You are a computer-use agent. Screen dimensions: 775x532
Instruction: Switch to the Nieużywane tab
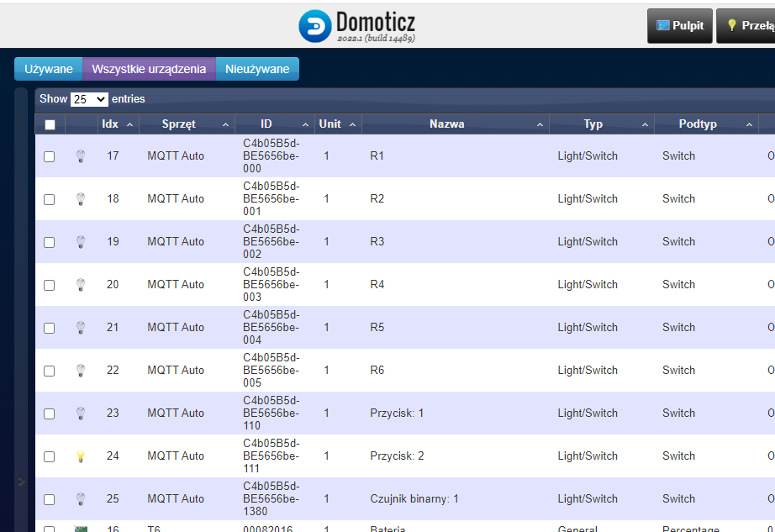(257, 69)
